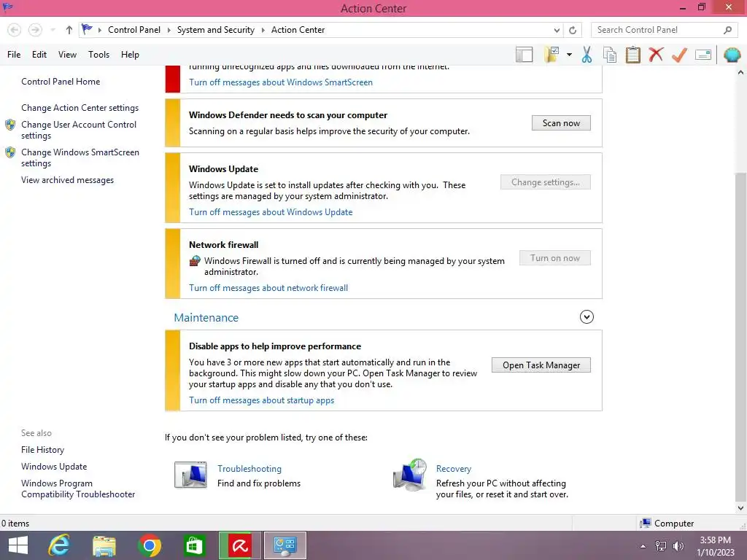Open File History under See also

click(42, 450)
